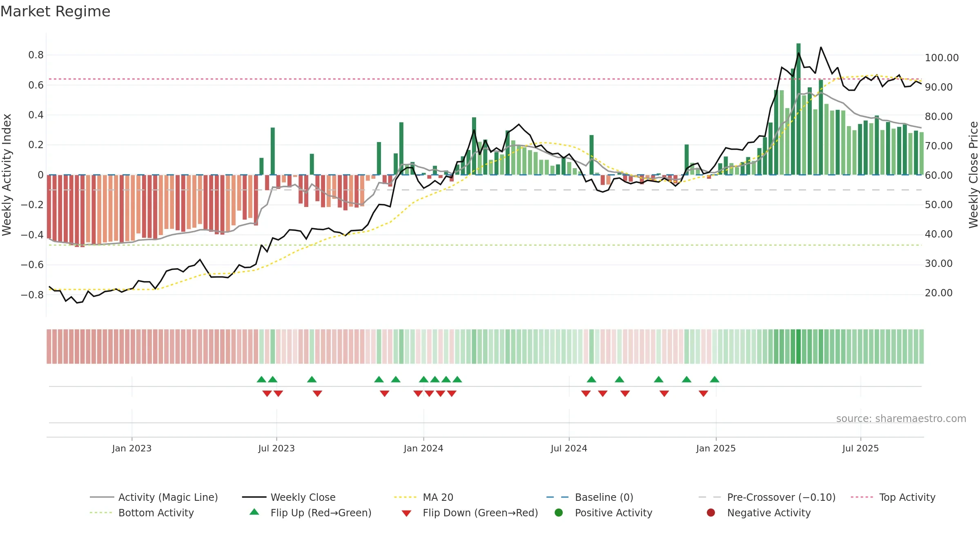Open the sharemaestro.com source link
The image size is (980, 551).
pyautogui.click(x=901, y=418)
